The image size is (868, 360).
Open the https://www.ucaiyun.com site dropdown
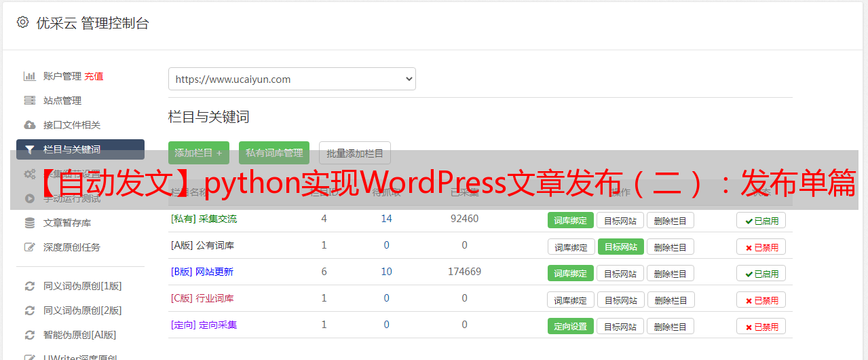point(292,79)
